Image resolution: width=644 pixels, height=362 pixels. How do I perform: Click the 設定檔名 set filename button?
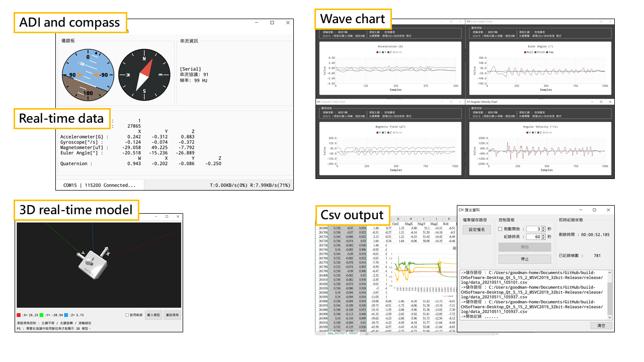(476, 230)
